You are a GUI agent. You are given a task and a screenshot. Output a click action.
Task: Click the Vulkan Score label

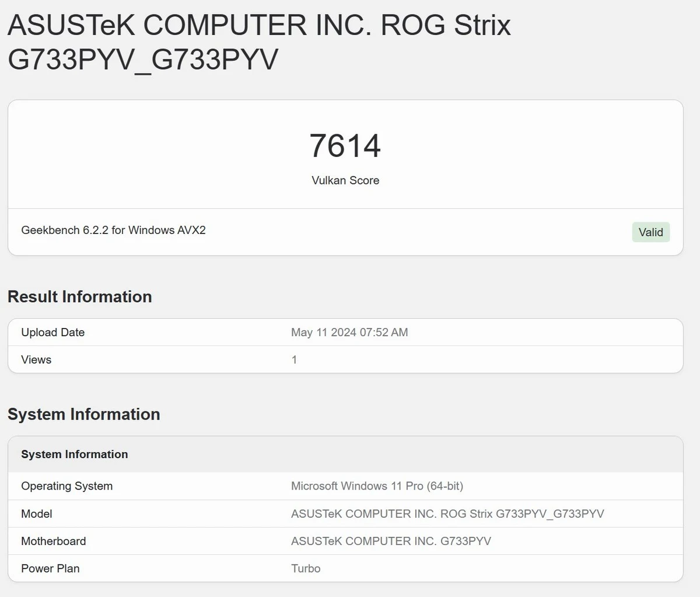pos(345,180)
